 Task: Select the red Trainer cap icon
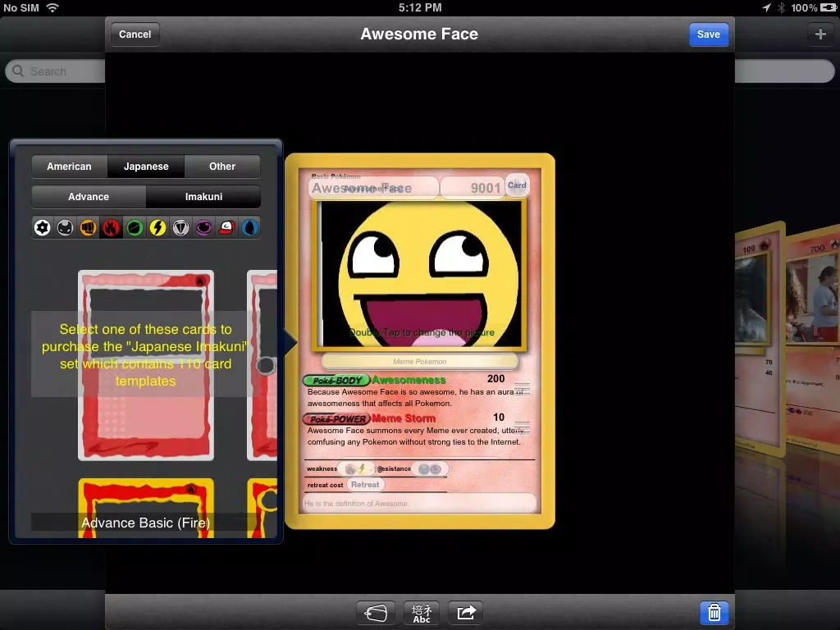226,228
